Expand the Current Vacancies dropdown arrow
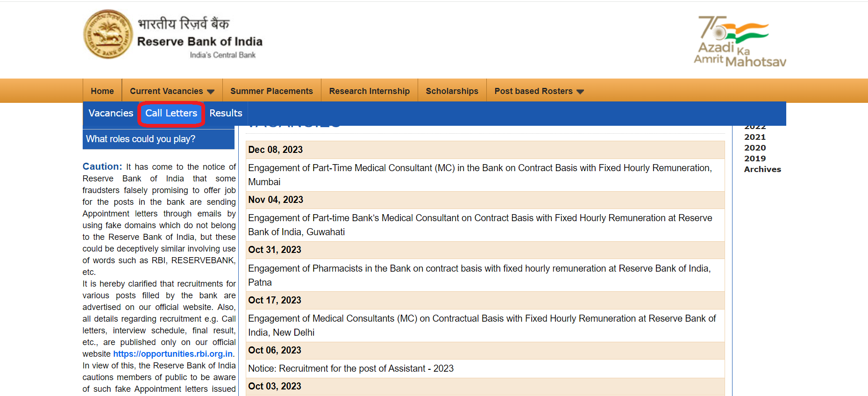868x396 pixels. (x=211, y=92)
